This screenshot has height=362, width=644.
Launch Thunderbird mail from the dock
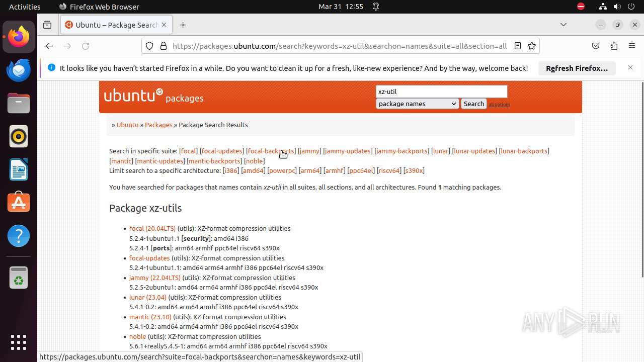19,70
